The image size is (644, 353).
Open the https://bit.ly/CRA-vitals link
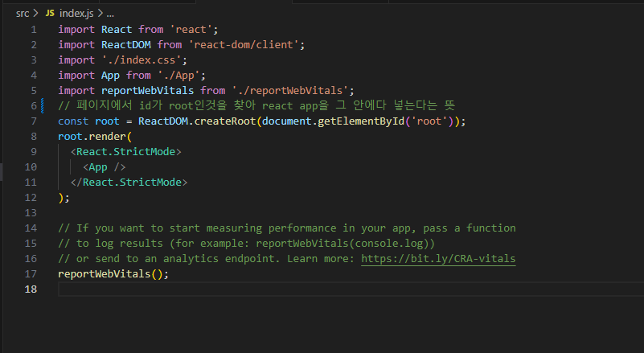(438, 258)
